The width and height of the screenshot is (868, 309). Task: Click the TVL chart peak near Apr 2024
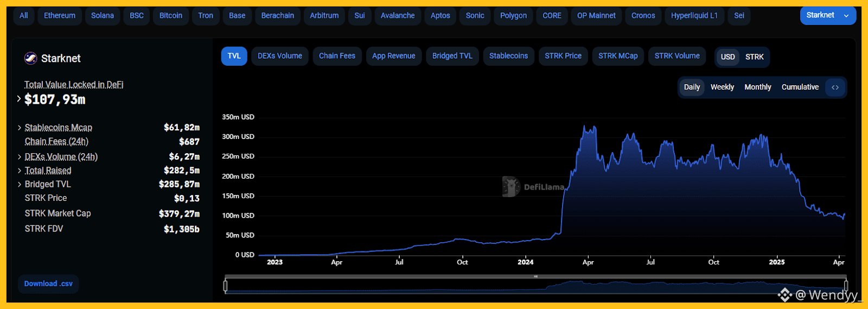[584, 126]
